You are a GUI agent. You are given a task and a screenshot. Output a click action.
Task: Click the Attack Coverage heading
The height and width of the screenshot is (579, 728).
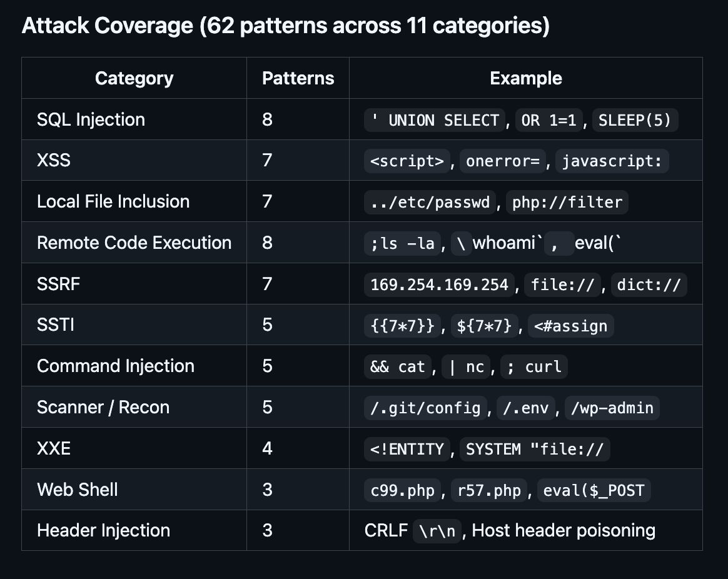pyautogui.click(x=286, y=26)
